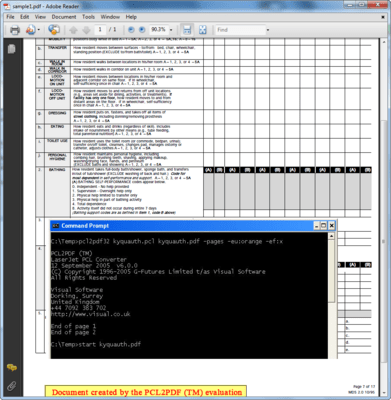The width and height of the screenshot is (391, 400).
Task: Maximize the Command Prompt window
Action: point(324,226)
